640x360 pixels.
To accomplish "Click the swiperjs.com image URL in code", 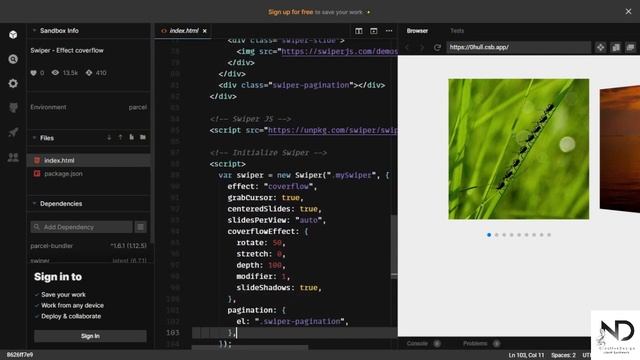I will pyautogui.click(x=340, y=51).
